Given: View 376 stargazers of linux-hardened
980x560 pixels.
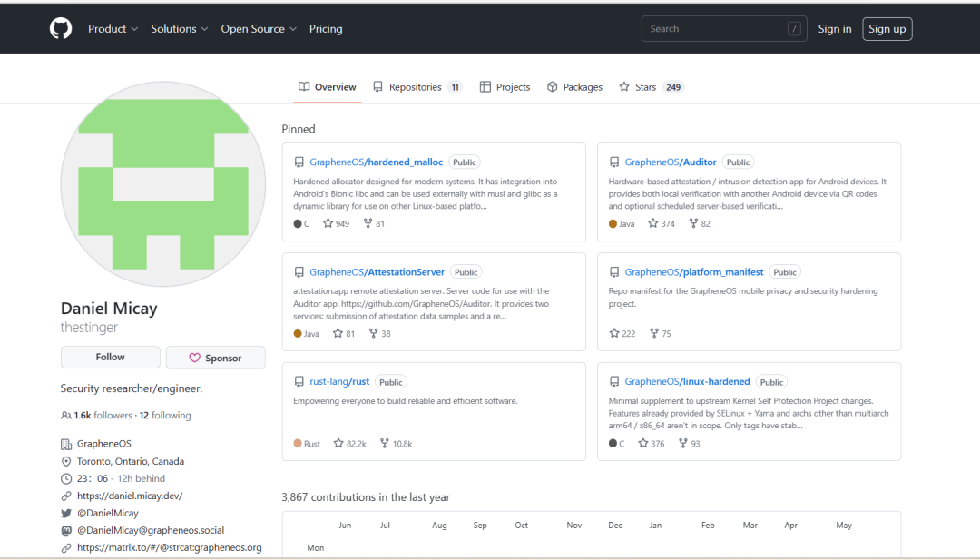Looking at the screenshot, I should tap(652, 443).
